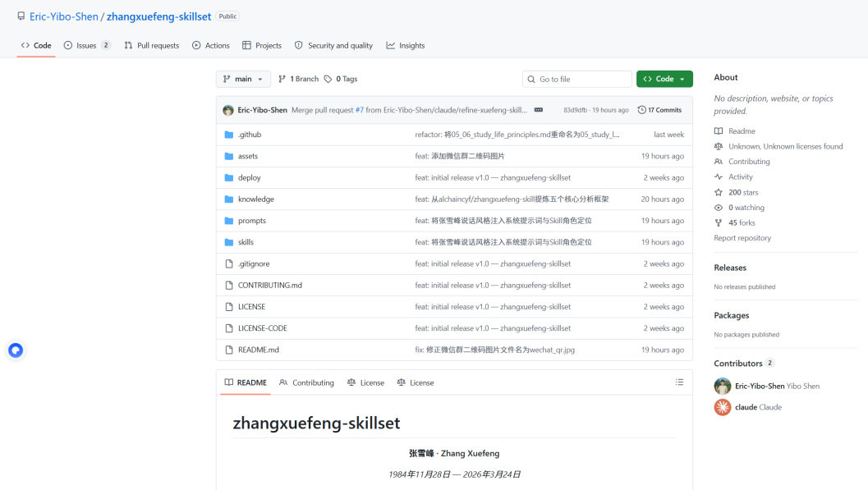Open the 1 Branch list

(x=298, y=80)
